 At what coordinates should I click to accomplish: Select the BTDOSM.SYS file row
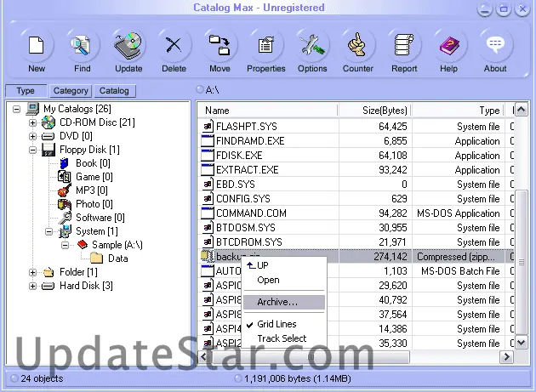356,228
